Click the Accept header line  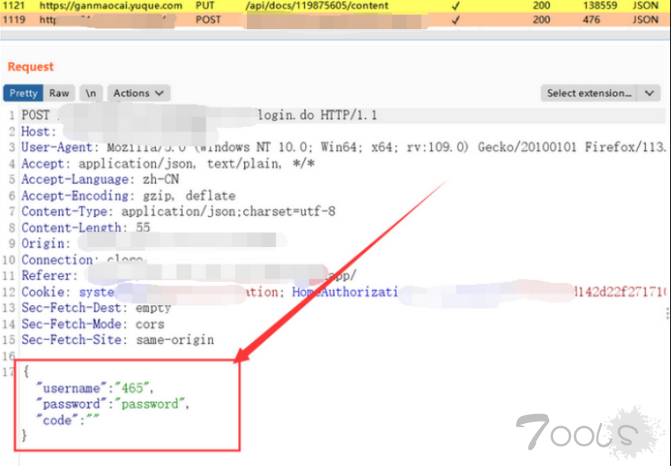pos(168,163)
